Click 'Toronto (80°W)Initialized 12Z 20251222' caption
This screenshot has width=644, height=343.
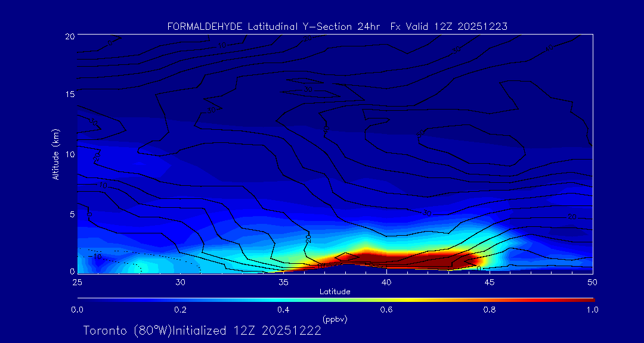(x=202, y=330)
